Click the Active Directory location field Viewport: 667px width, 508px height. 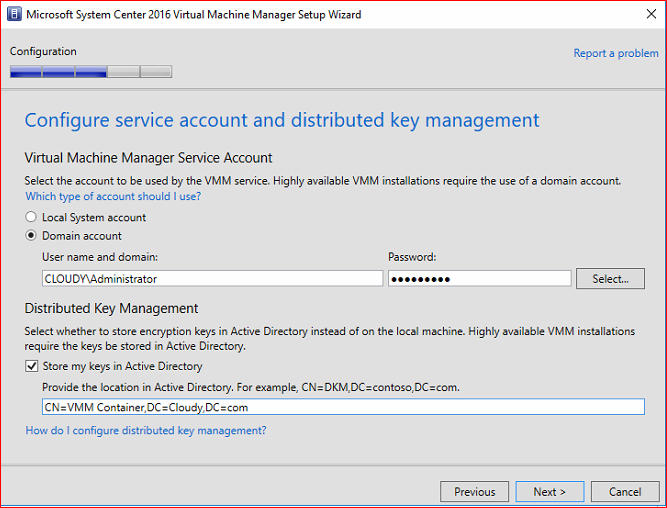(x=343, y=407)
